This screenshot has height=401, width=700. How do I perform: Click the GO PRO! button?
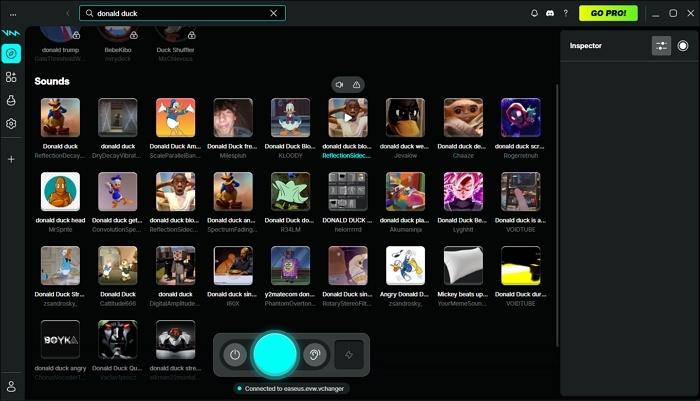608,13
